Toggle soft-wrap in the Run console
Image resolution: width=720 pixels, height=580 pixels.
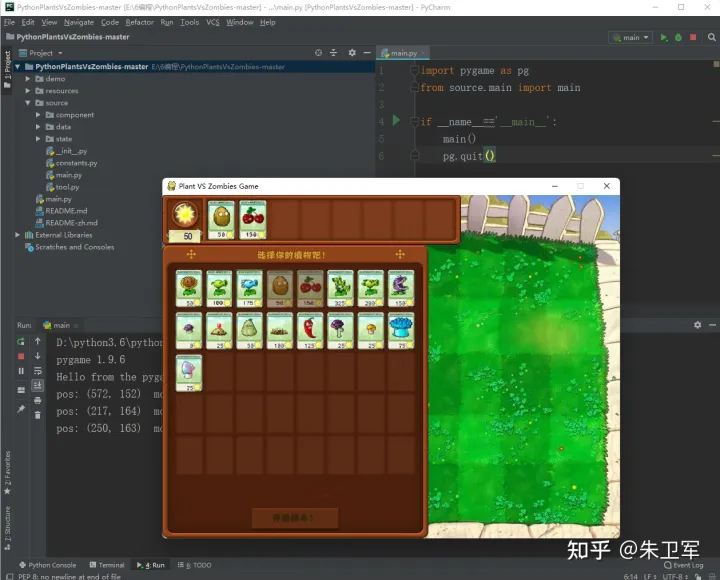tap(38, 371)
